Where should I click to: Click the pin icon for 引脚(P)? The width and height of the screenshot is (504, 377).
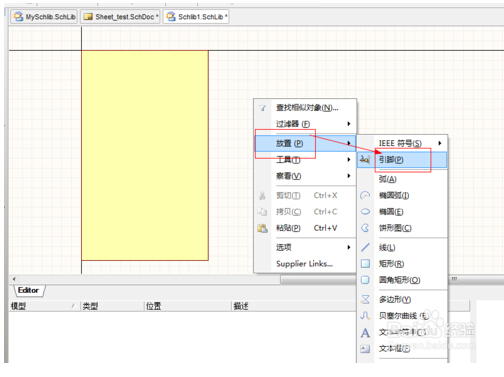tap(365, 160)
